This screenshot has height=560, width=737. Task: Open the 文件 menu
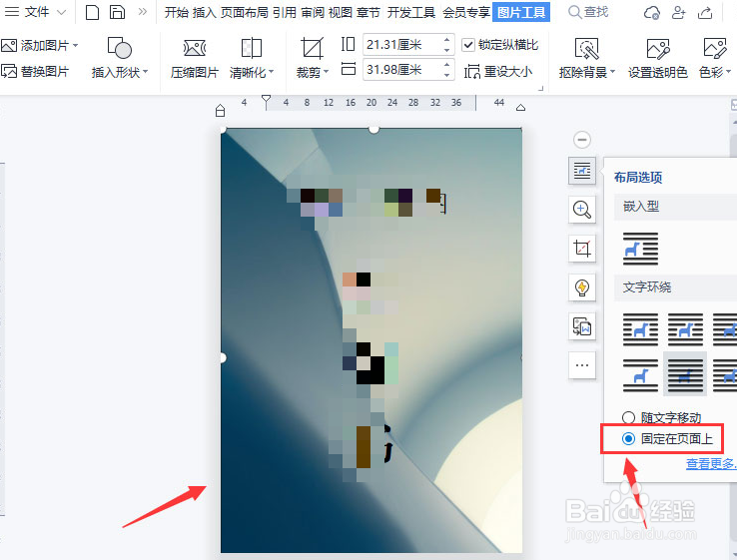(35, 12)
